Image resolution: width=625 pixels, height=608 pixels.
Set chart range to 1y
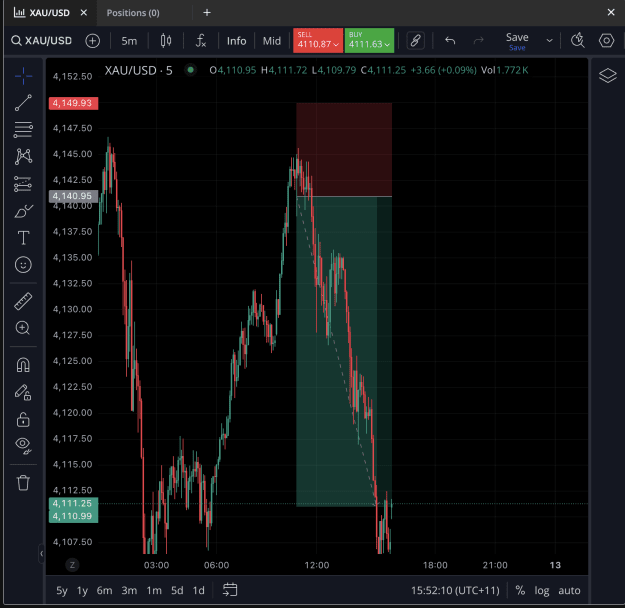[82, 590]
